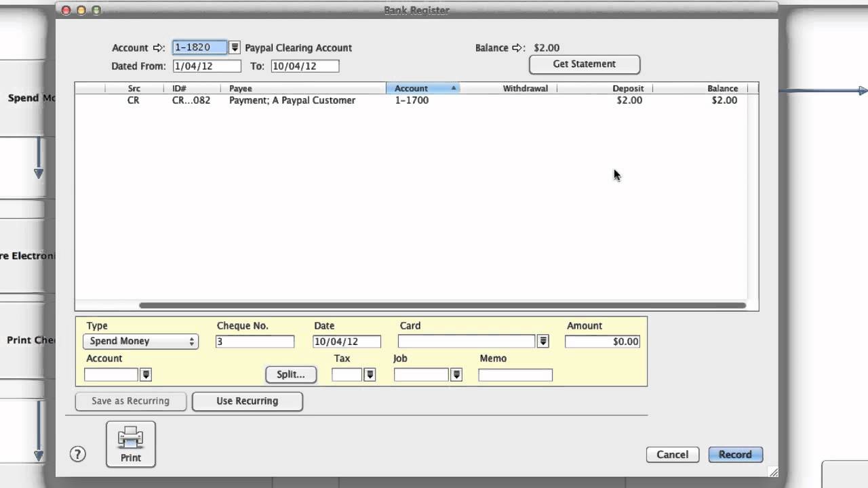Open the Tax code dropdown

(370, 375)
